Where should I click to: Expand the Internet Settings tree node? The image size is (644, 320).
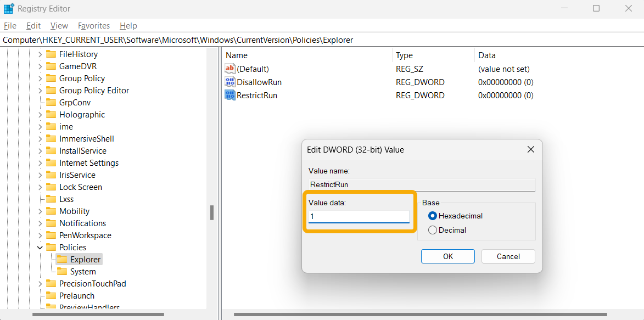39,162
